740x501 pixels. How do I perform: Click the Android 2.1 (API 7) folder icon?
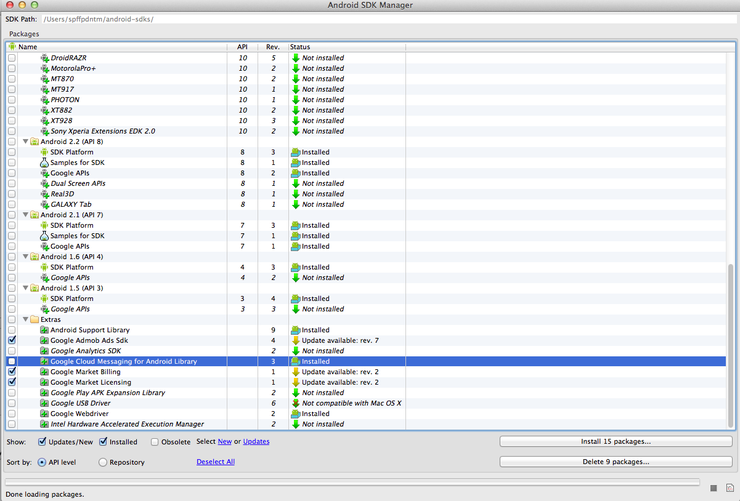coord(34,215)
